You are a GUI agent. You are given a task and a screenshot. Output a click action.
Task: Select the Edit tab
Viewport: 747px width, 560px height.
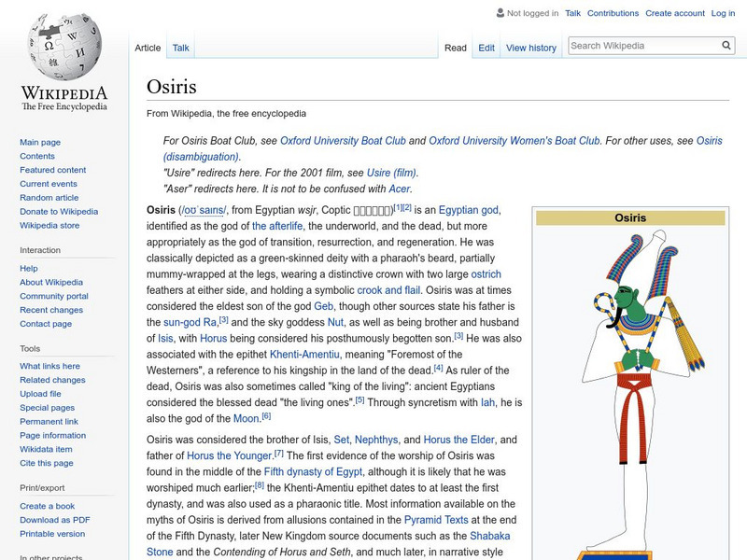pos(486,47)
